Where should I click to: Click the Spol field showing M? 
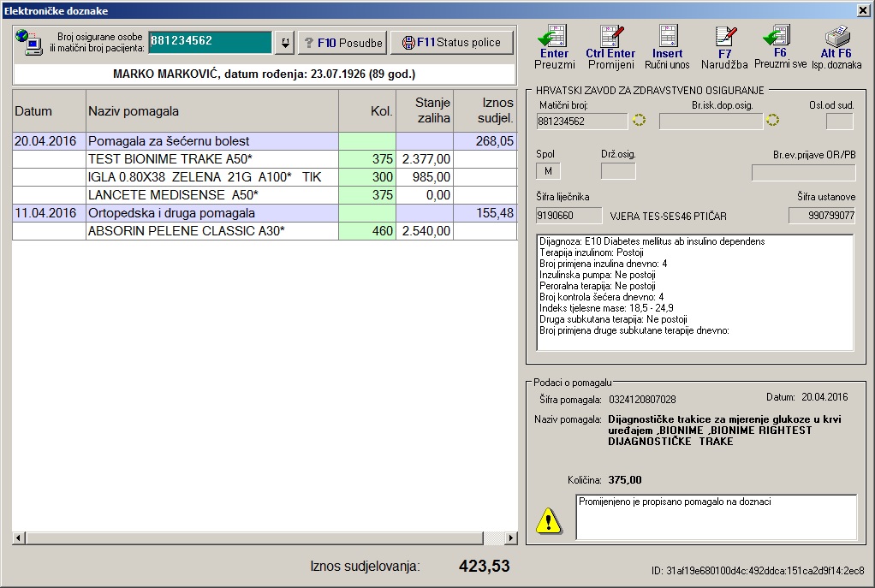pyautogui.click(x=548, y=171)
